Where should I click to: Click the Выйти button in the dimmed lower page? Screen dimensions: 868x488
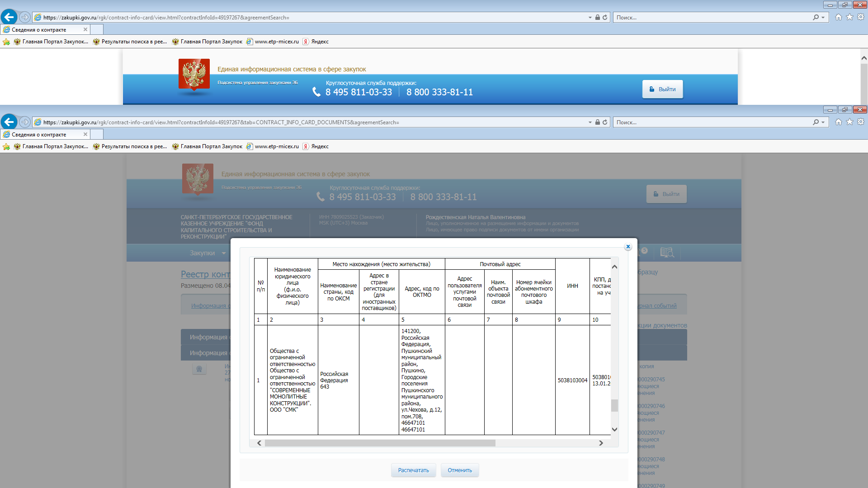pyautogui.click(x=666, y=194)
